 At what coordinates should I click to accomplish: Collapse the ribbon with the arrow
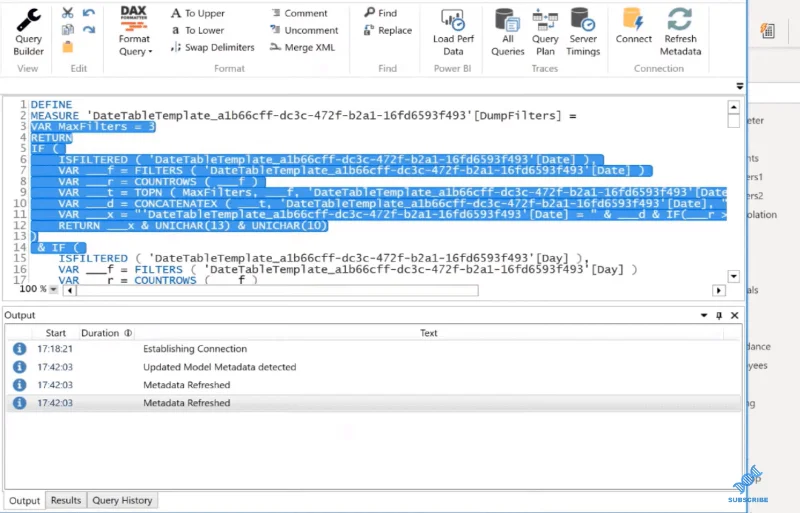point(740,86)
